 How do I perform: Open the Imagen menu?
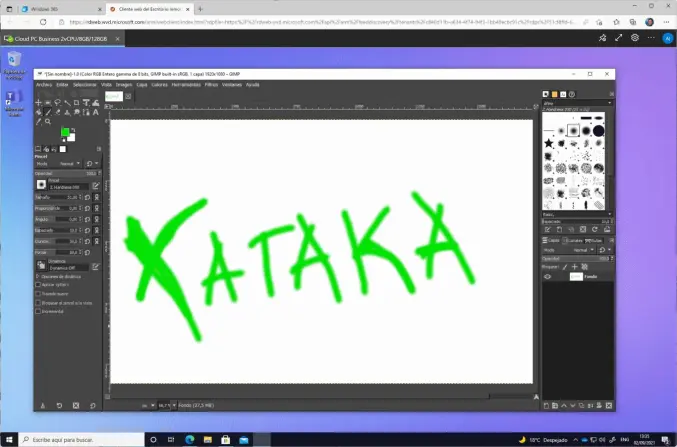pyautogui.click(x=123, y=85)
